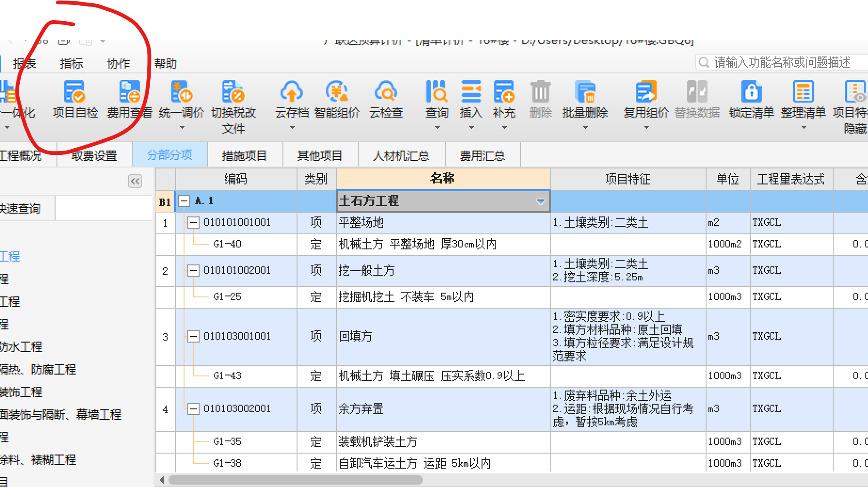Click the 统一调价 unified price adjustment icon
Screen dimensions: 868x487
click(182, 92)
